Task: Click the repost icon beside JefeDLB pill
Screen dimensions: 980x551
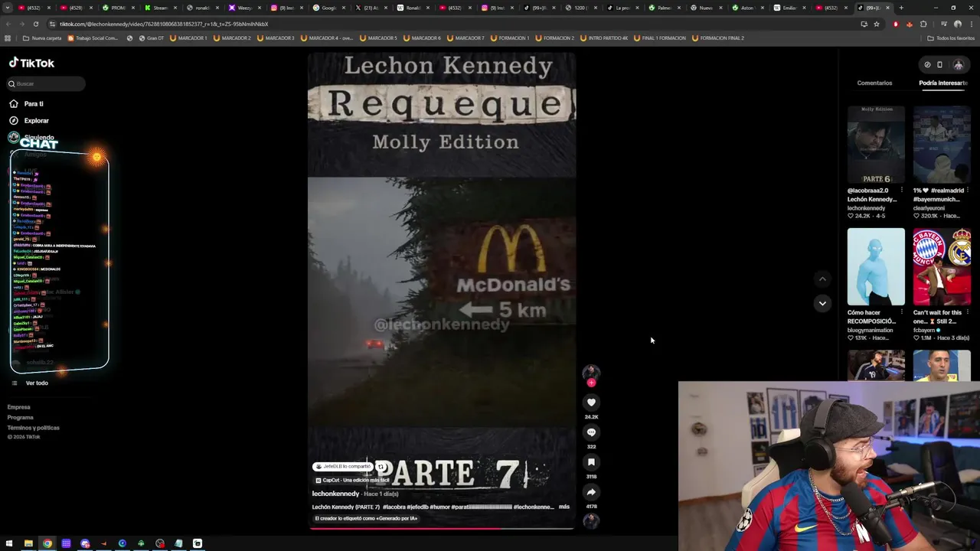Action: [x=381, y=467]
